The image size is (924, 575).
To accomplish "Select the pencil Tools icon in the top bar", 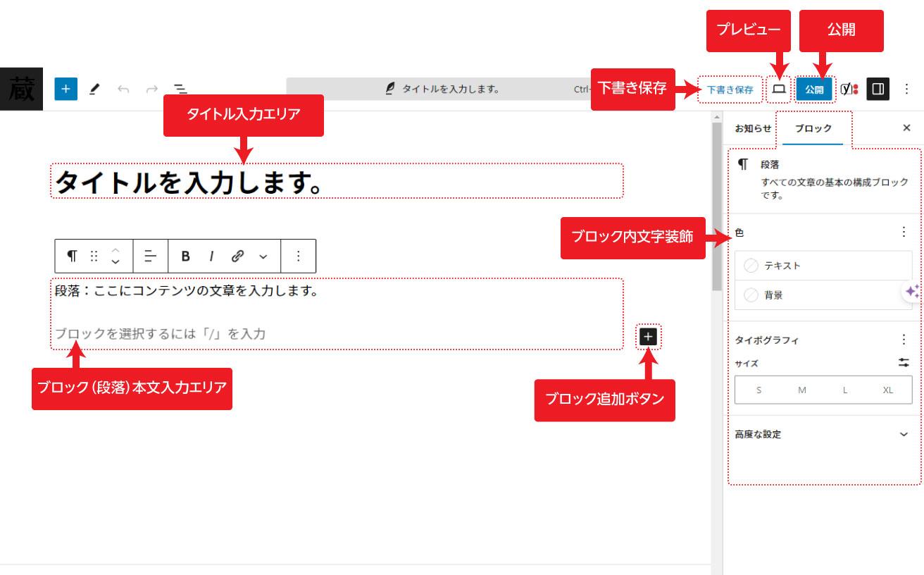I will click(x=94, y=89).
